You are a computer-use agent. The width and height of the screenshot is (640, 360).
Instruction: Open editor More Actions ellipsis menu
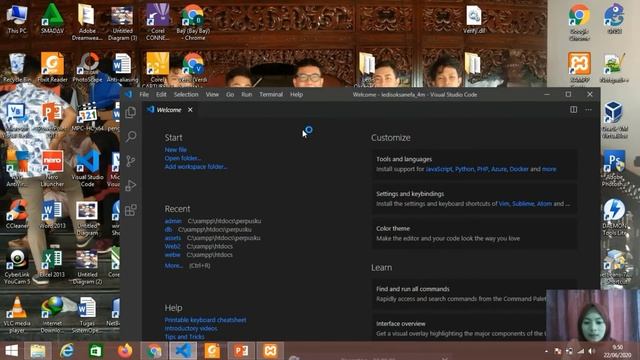(588, 109)
